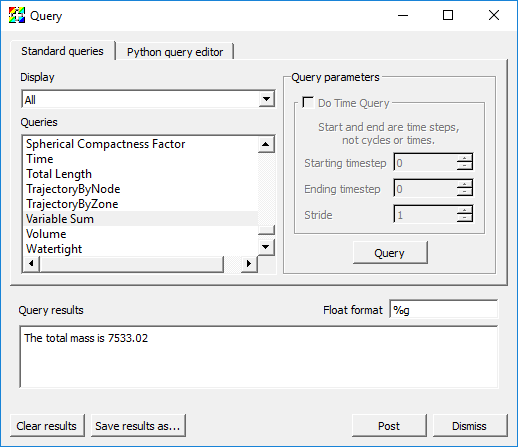
Task: Maximize the Query window
Action: tap(448, 15)
